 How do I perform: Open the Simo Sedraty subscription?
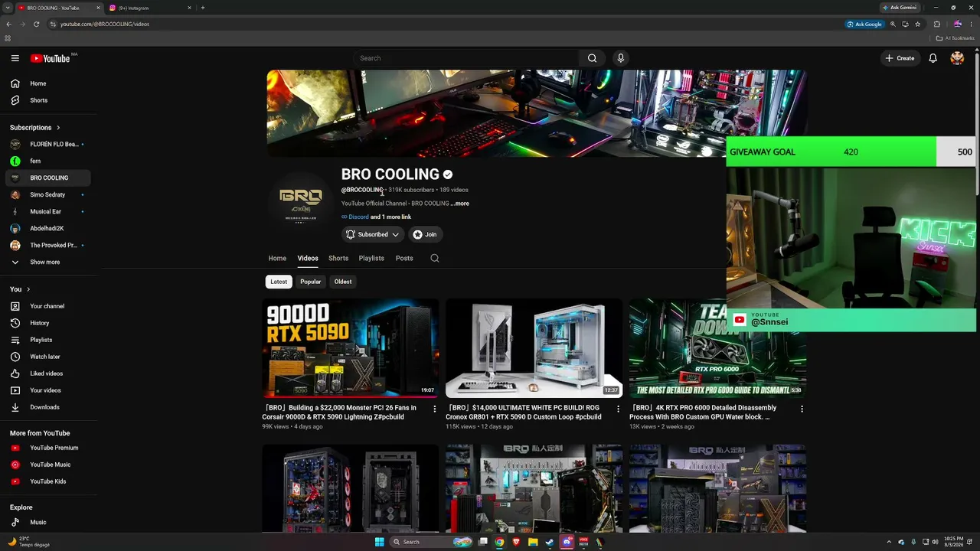pyautogui.click(x=48, y=194)
